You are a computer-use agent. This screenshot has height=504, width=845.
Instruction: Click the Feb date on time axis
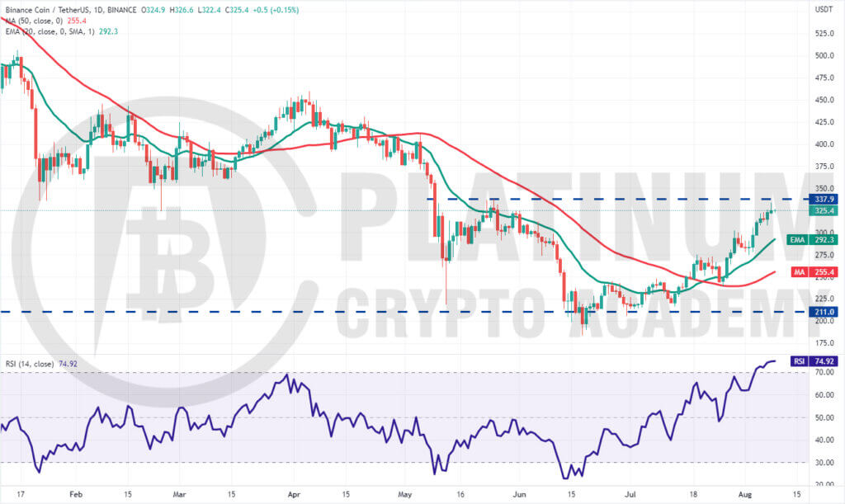point(76,494)
